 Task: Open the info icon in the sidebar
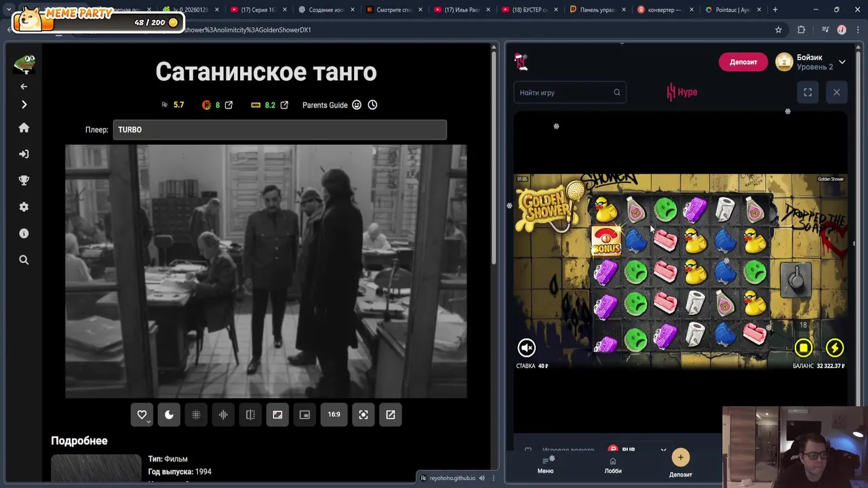(x=24, y=233)
